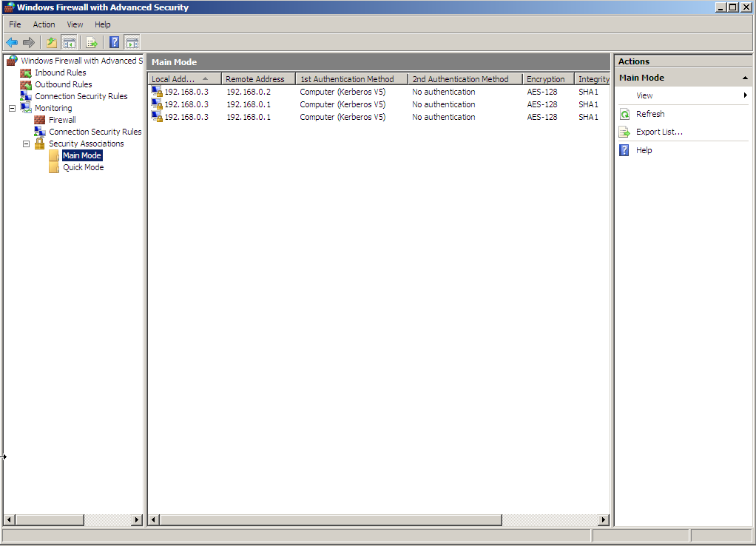Sort by 1st Authentication Method column header
756x546 pixels.
click(352, 79)
